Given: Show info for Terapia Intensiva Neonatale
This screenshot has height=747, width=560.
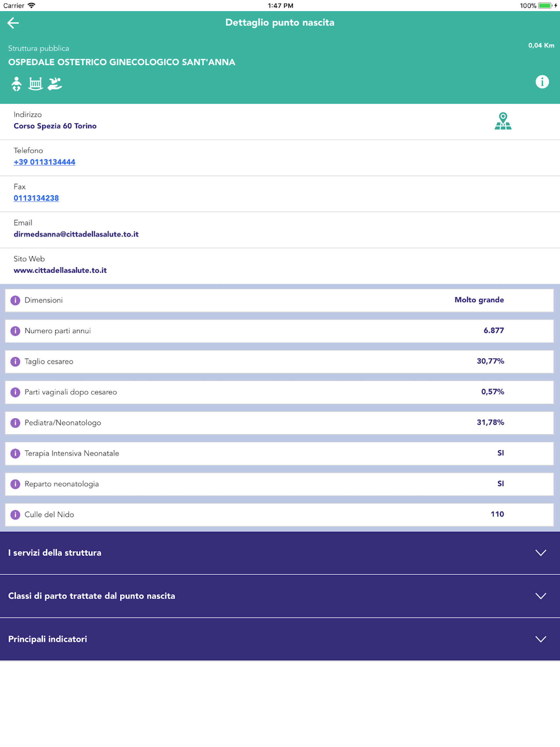Looking at the screenshot, I should 15,454.
